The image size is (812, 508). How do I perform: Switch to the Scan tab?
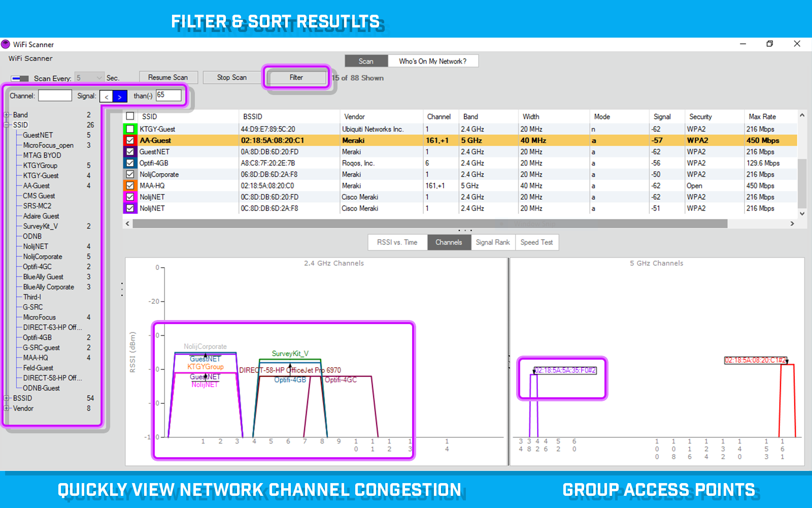point(366,61)
